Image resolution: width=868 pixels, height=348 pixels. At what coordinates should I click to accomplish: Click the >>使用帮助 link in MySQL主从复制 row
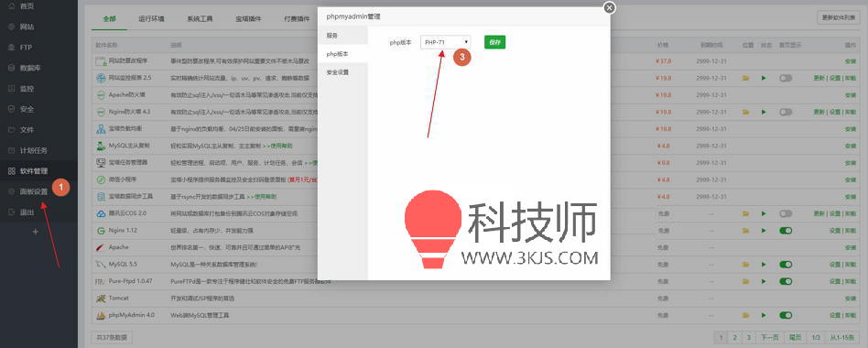[x=277, y=146]
